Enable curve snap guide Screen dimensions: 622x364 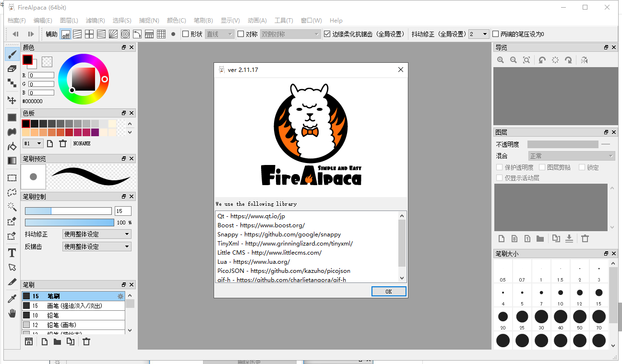coord(137,34)
